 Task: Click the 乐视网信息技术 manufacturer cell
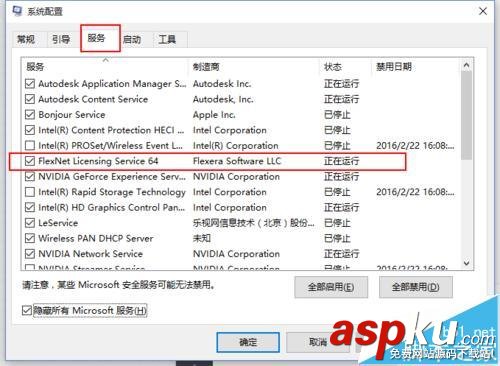pyautogui.click(x=253, y=223)
